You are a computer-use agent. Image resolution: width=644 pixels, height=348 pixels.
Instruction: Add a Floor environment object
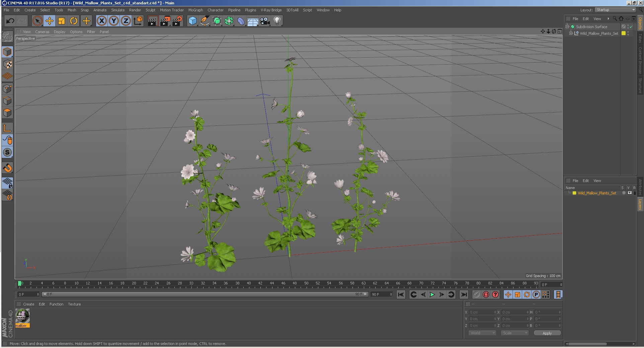[253, 21]
